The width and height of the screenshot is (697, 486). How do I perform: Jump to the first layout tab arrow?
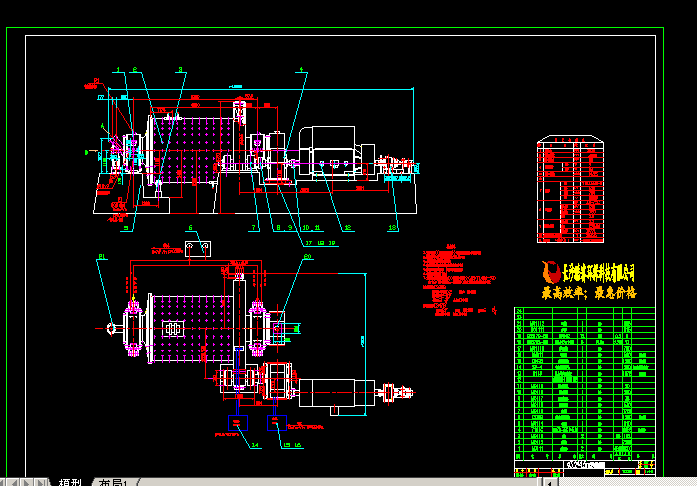pyautogui.click(x=4, y=482)
